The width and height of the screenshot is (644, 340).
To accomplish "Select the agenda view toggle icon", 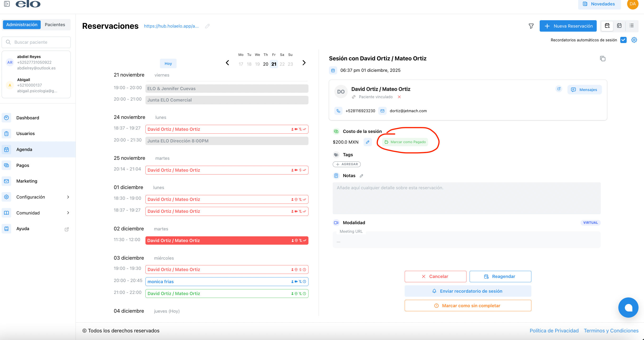I will point(607,26).
